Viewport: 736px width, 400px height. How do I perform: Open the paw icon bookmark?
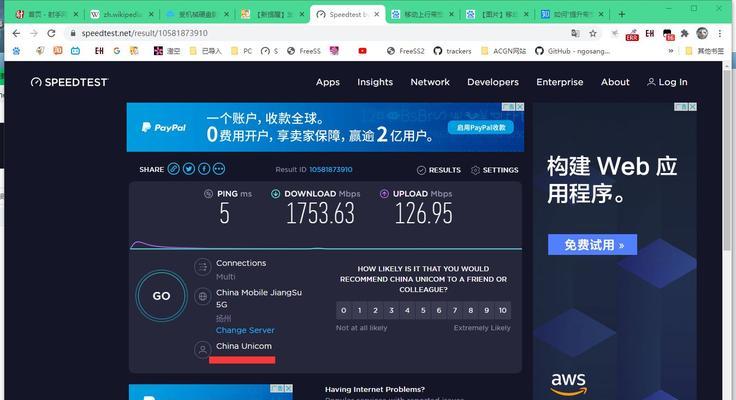click(x=16, y=51)
